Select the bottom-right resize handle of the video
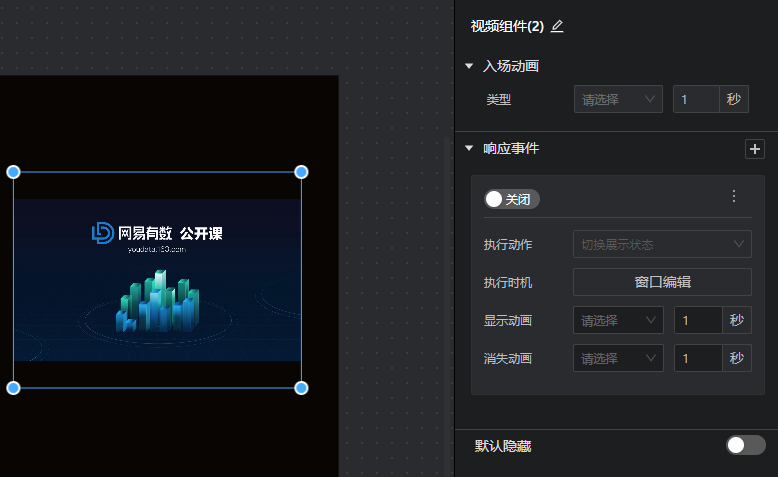The image size is (778, 477). tap(301, 388)
